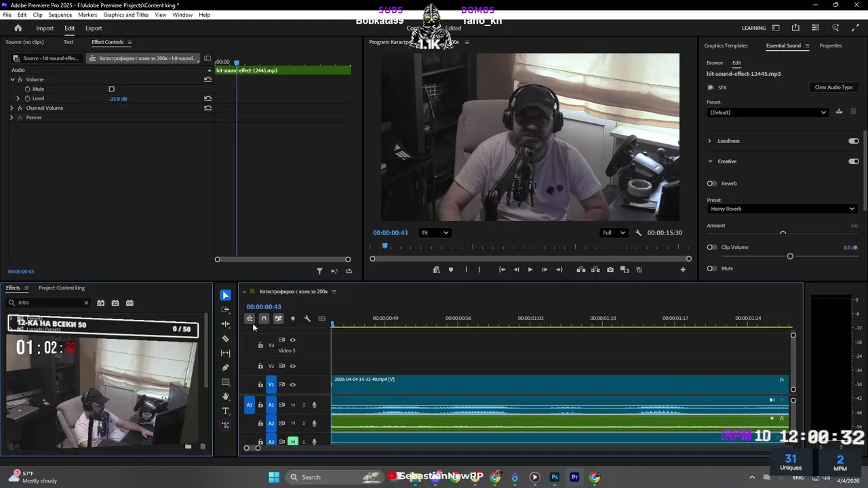Go to In point in Program monitor

click(x=502, y=270)
